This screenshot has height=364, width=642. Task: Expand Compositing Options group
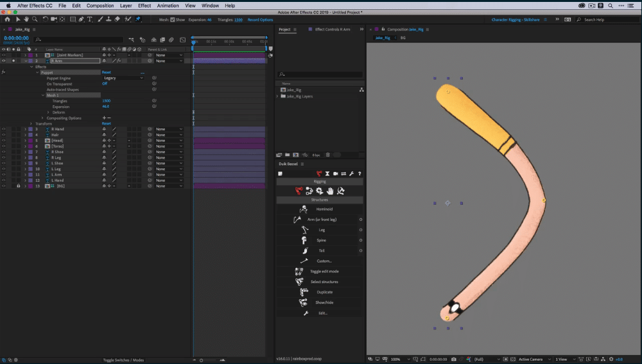(42, 118)
